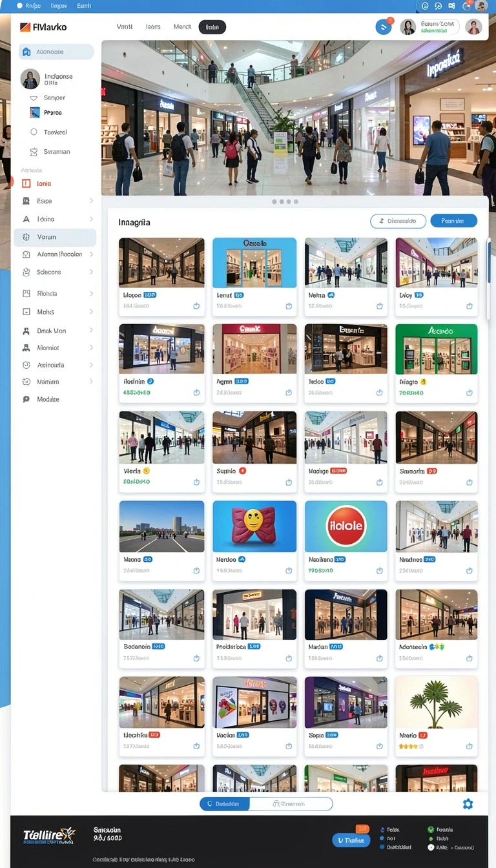The width and height of the screenshot is (496, 868).
Task: Toggle the left segment of the bottom switcher
Action: pyautogui.click(x=225, y=804)
